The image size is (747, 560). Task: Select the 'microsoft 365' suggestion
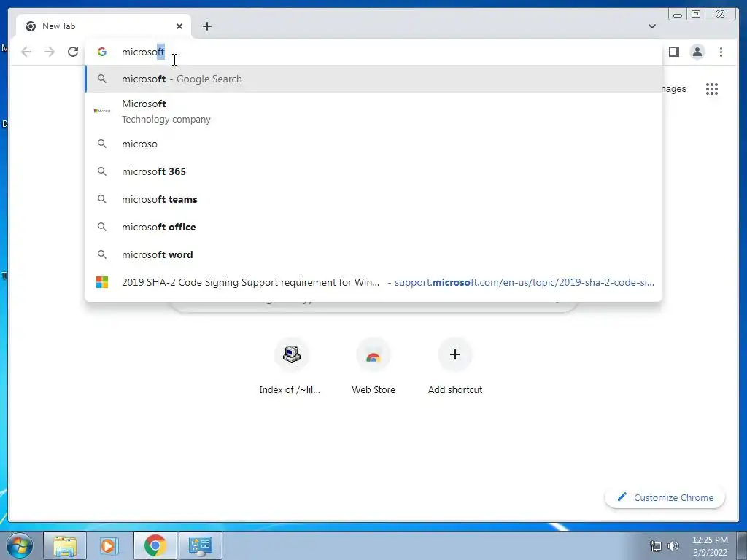coord(373,171)
